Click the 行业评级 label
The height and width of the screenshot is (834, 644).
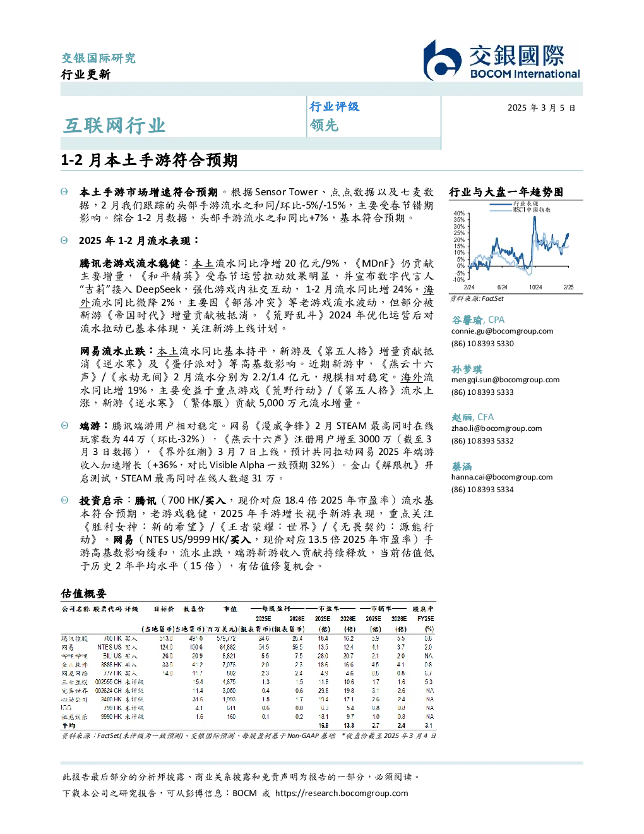point(334,107)
